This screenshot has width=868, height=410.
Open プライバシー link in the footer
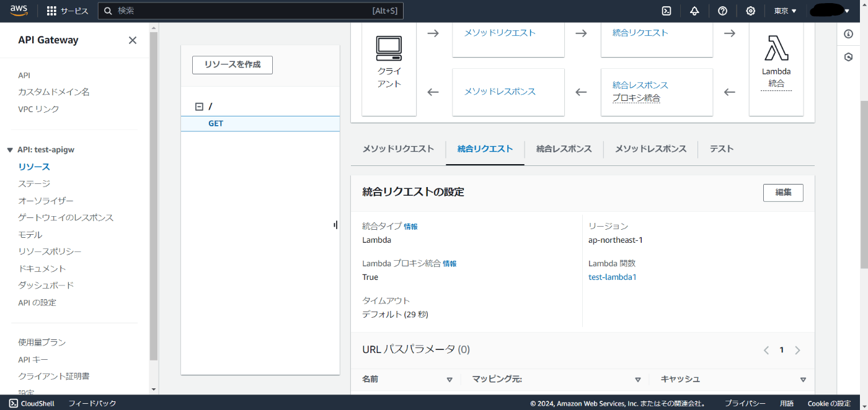click(x=745, y=403)
